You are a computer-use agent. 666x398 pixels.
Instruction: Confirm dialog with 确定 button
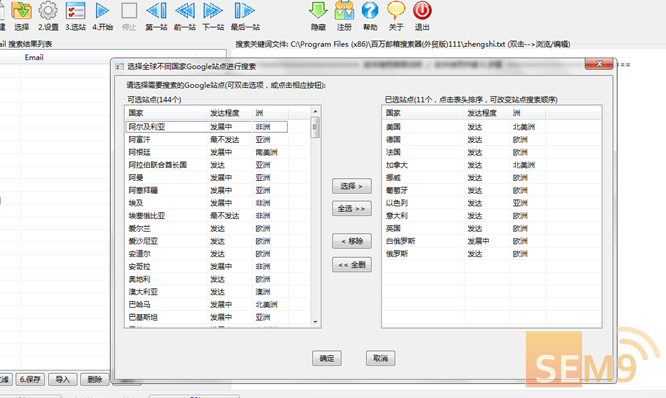[327, 358]
